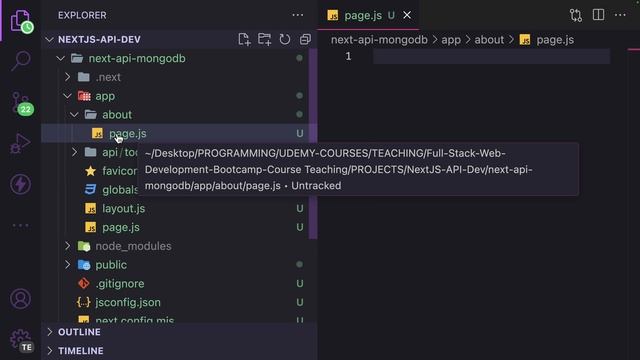Viewport: 640px width, 360px height.
Task: Open changes compare icon in editor toolbar
Action: tap(576, 15)
